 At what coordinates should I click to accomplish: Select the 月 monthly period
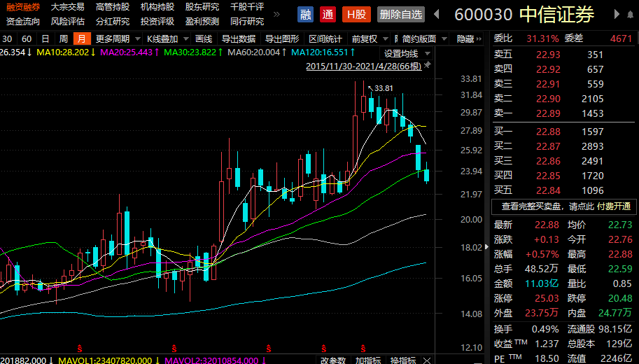click(82, 39)
